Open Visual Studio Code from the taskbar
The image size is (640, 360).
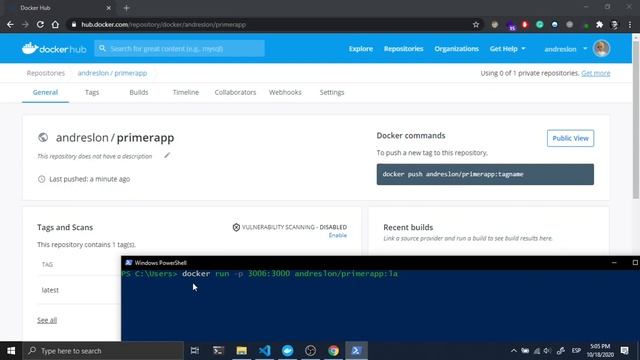[x=264, y=351]
